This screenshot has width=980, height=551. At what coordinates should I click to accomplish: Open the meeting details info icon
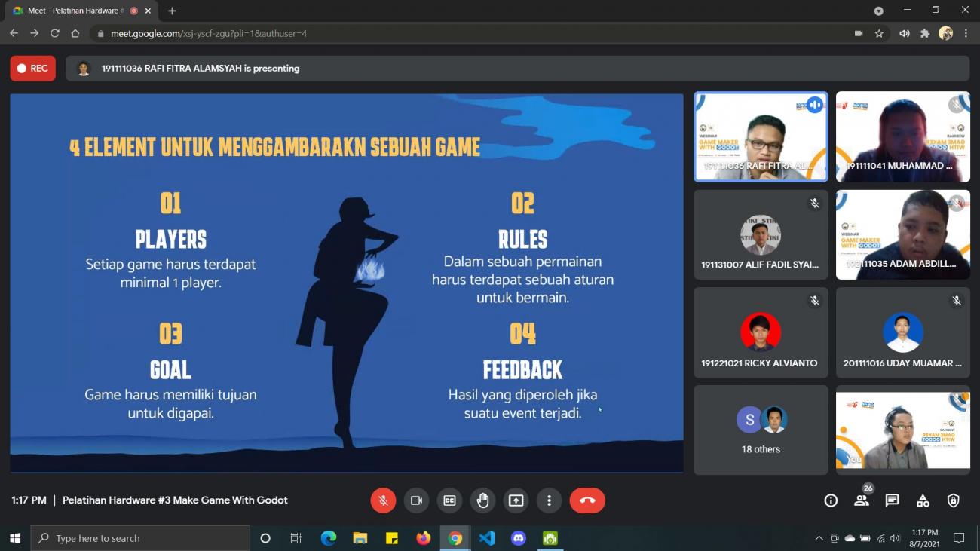831,500
